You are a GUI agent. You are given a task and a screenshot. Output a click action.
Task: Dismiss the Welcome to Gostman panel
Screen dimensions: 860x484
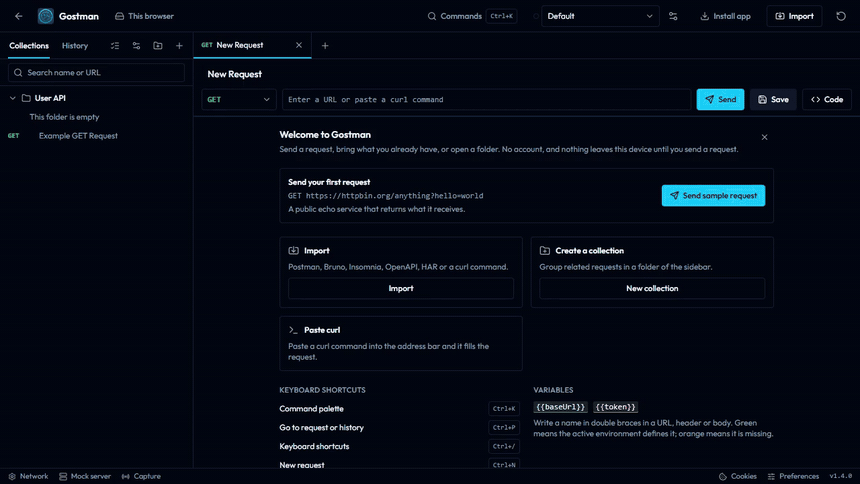[764, 137]
